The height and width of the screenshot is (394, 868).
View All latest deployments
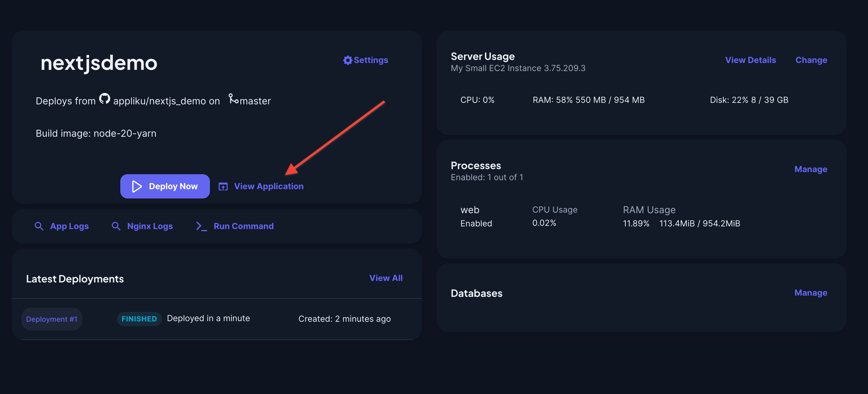(x=386, y=278)
